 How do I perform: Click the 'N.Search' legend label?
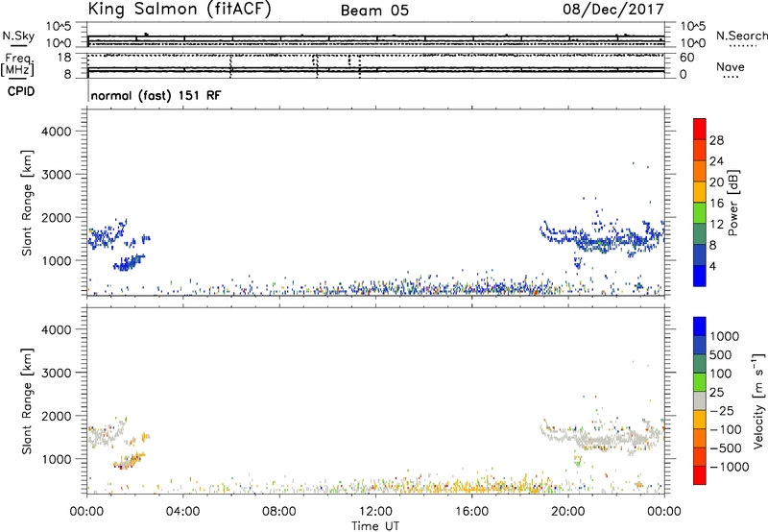(742, 36)
